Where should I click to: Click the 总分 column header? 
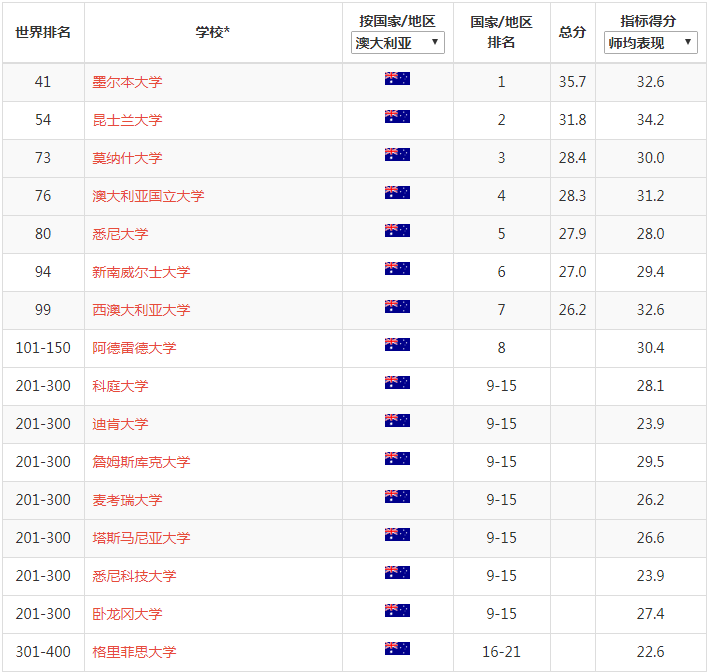(x=572, y=32)
